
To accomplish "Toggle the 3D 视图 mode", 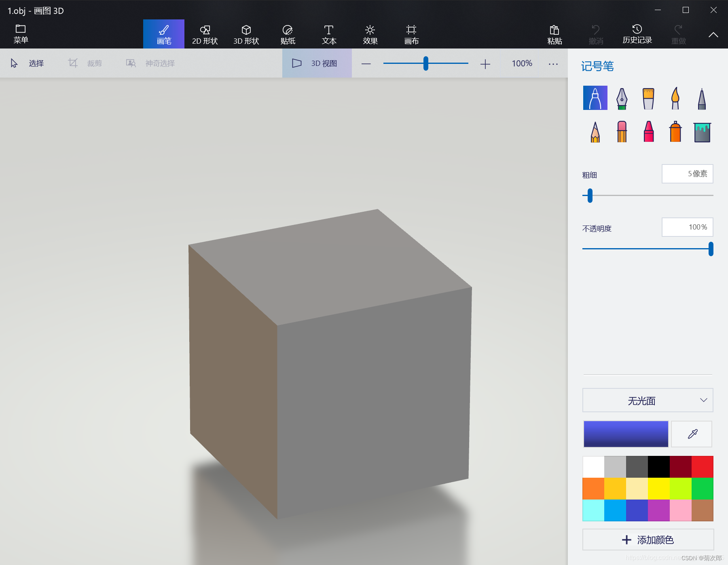I will point(317,63).
